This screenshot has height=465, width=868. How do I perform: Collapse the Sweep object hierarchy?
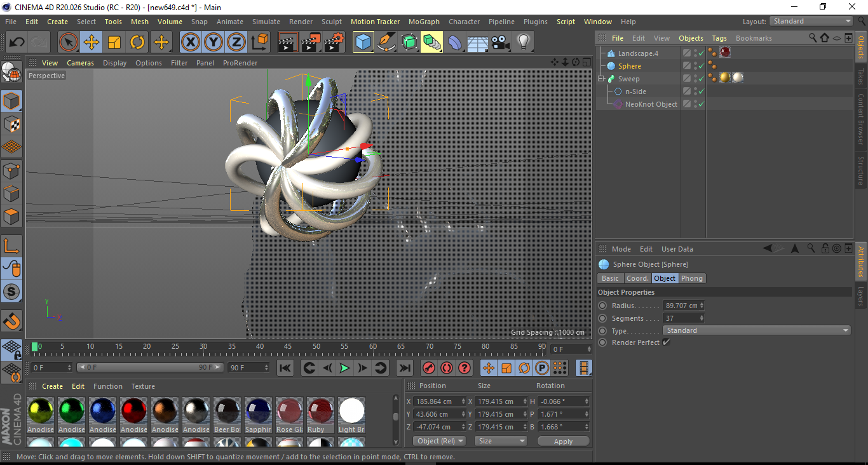[x=600, y=79]
